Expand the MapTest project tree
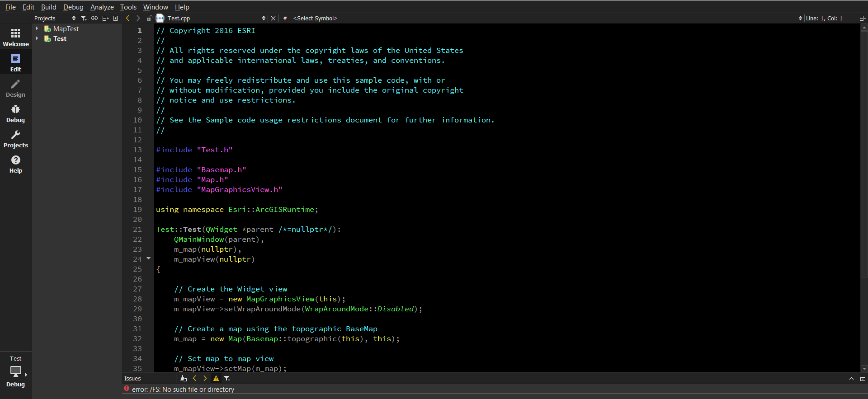The image size is (868, 399). click(x=37, y=28)
